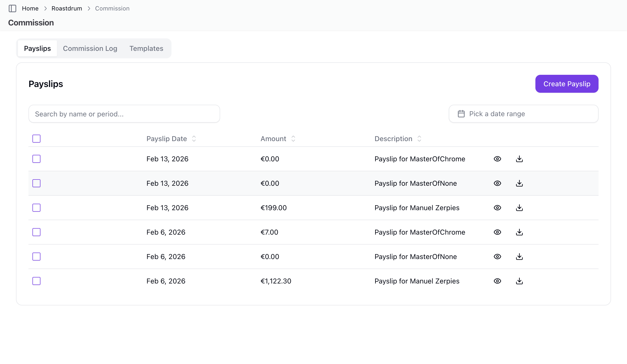Download the Feb 13 MasterOfNone payslip

(519, 183)
